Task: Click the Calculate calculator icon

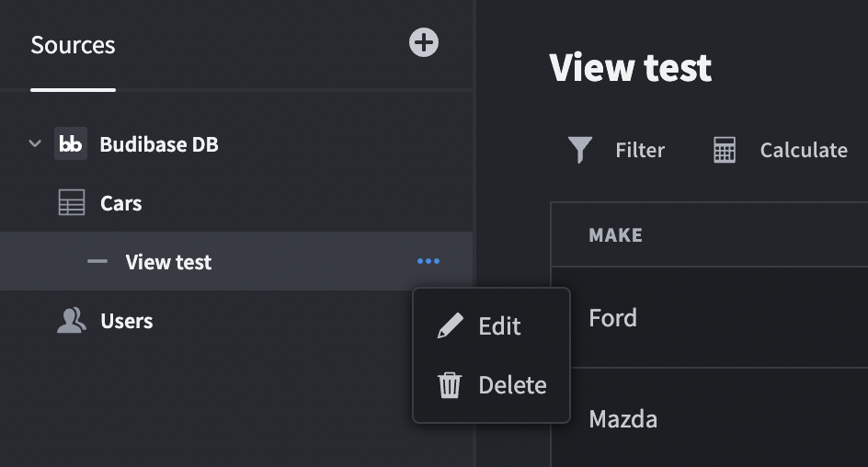Action: tap(725, 151)
